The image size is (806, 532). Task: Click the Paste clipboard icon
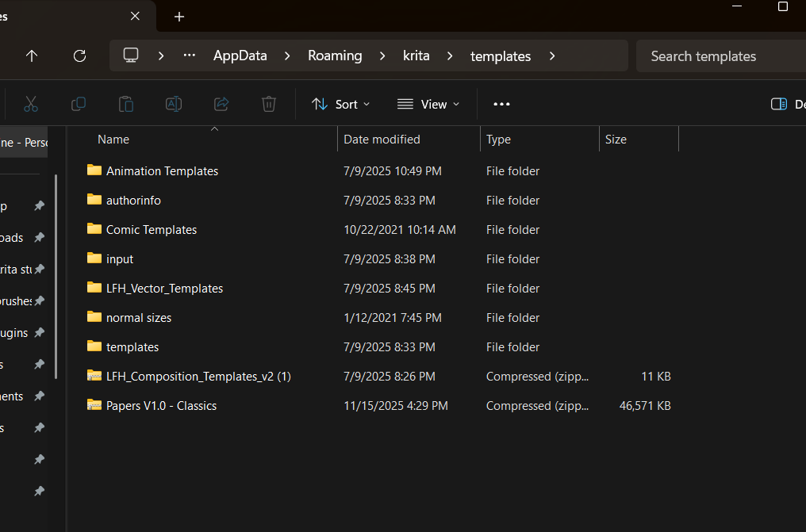126,104
